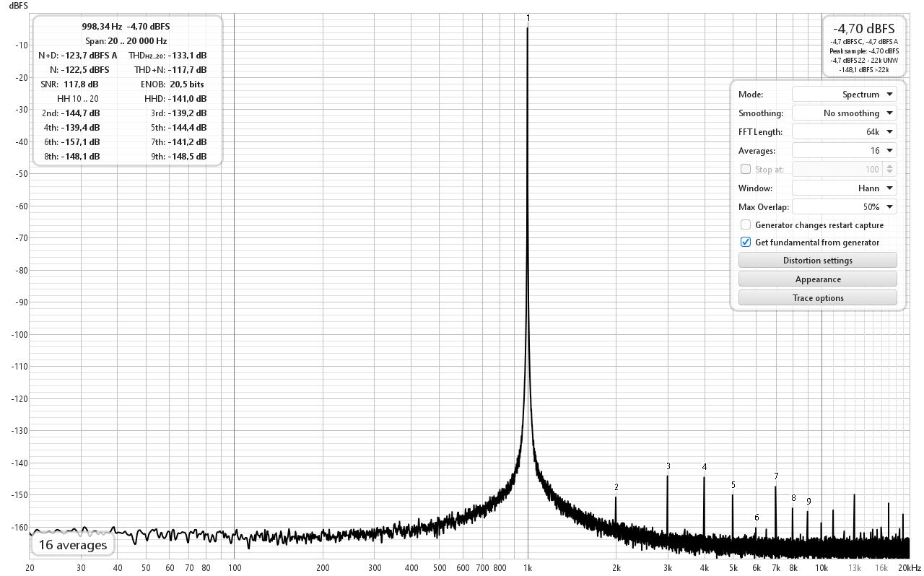Click the 8th harmonic value -148,1 dB
This screenshot has height=576, width=924.
pos(81,157)
